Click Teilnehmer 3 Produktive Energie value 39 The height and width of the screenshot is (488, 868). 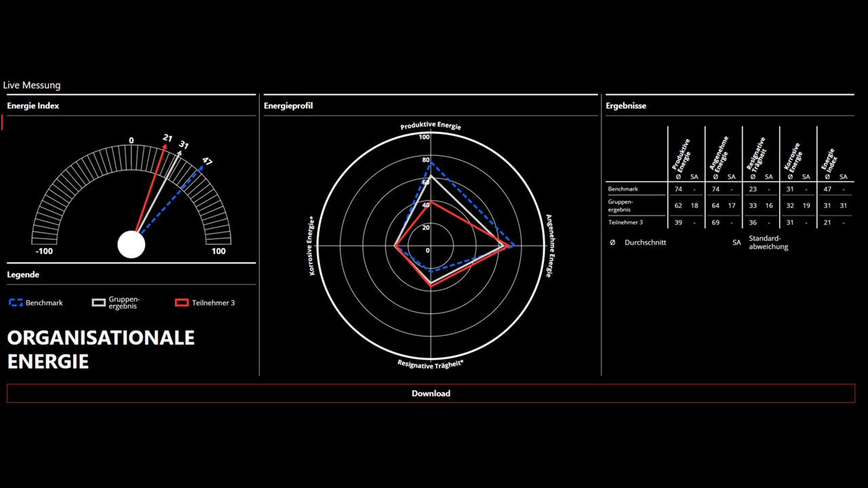click(x=678, y=222)
